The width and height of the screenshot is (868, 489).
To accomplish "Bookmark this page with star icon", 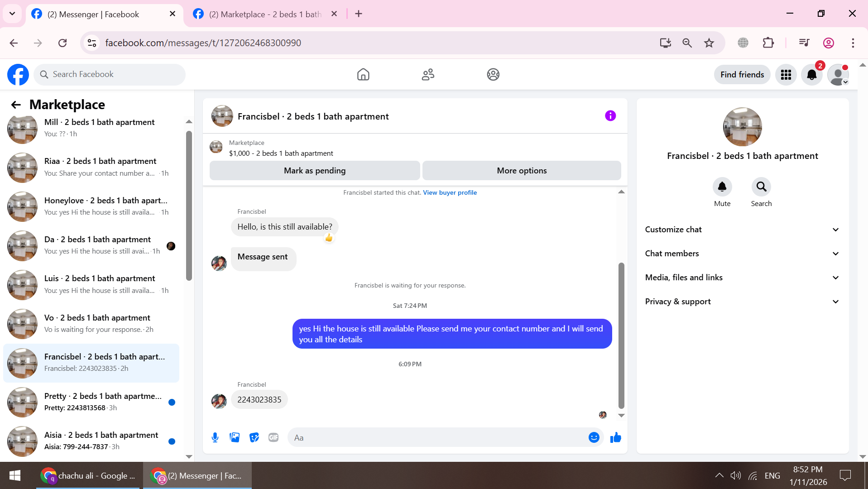I will 709,43.
